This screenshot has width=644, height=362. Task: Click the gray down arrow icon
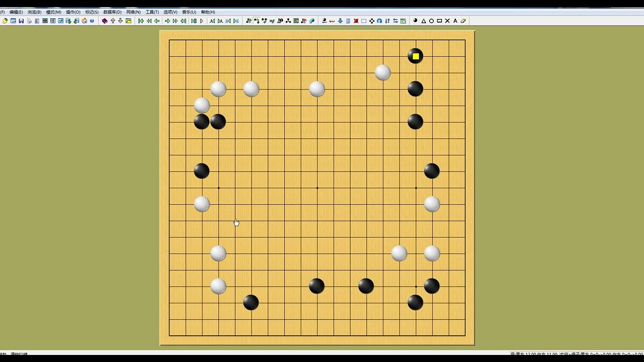click(x=120, y=21)
